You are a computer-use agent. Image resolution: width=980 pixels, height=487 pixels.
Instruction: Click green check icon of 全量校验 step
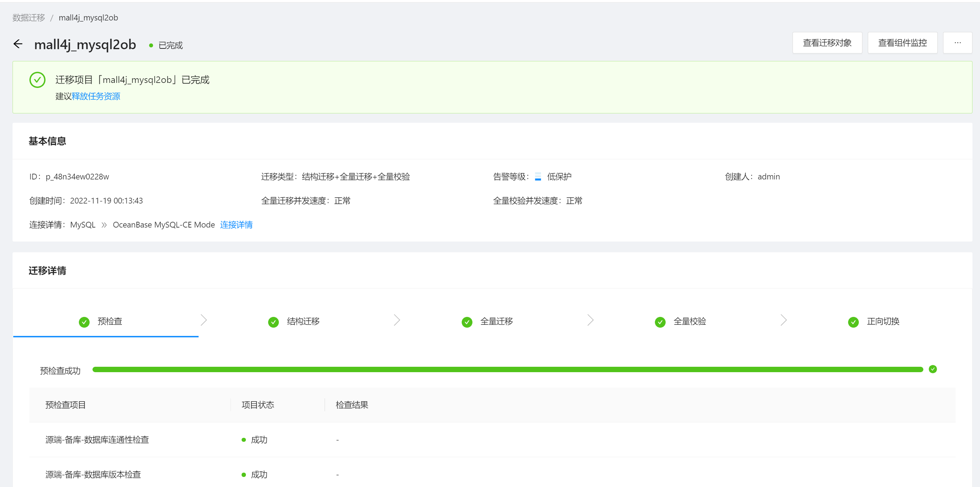(x=660, y=322)
